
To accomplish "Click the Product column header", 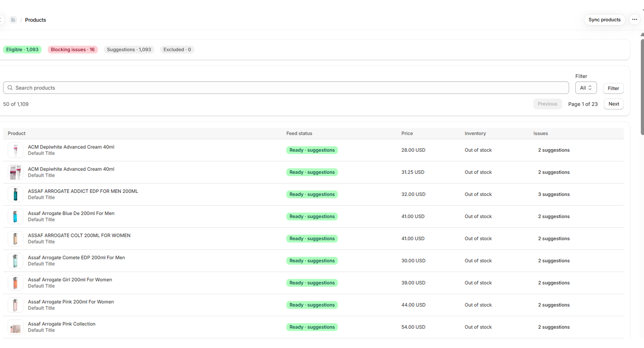I will point(17,134).
